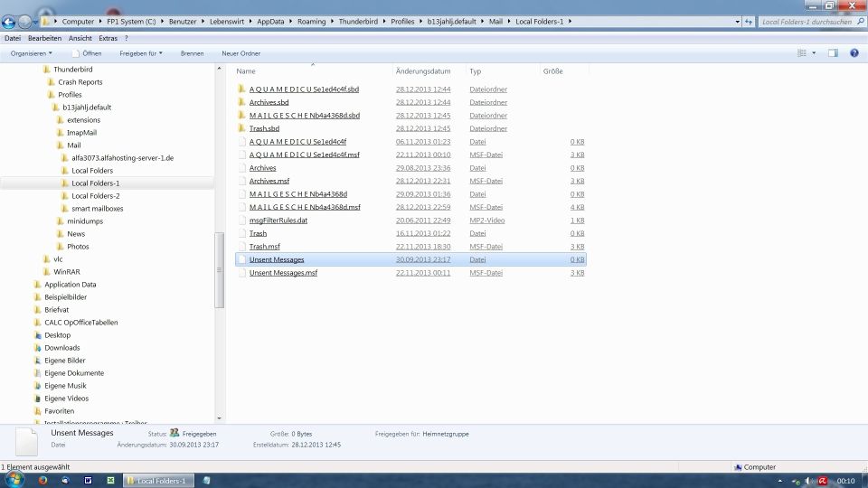Select the AQUAMEDICUSe1ed4c4f.sbd folder icon
868x488 pixels.
(241, 89)
